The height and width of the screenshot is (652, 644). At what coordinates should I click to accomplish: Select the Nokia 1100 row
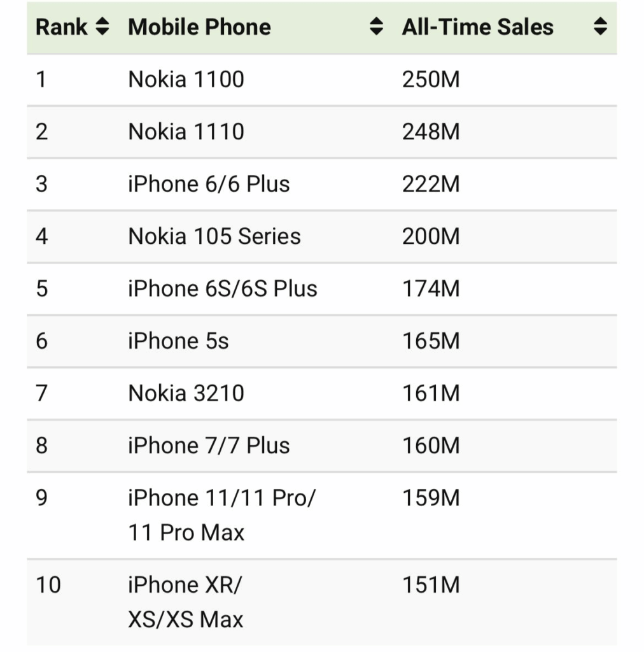186,80
